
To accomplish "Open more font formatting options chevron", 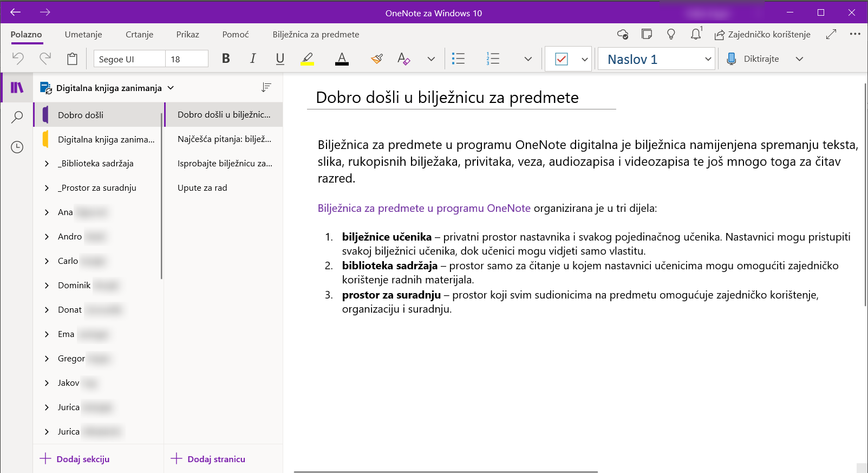I will (x=431, y=59).
